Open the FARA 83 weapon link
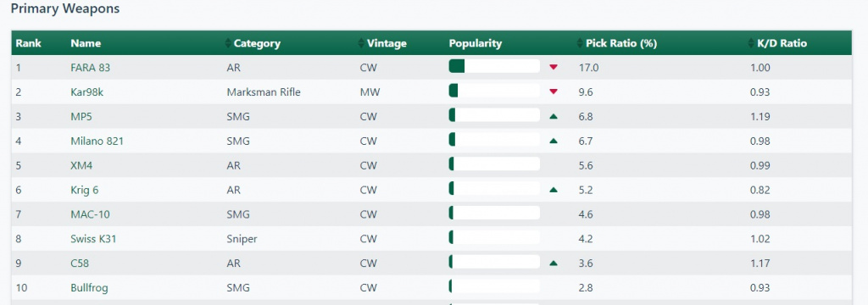 click(x=90, y=68)
